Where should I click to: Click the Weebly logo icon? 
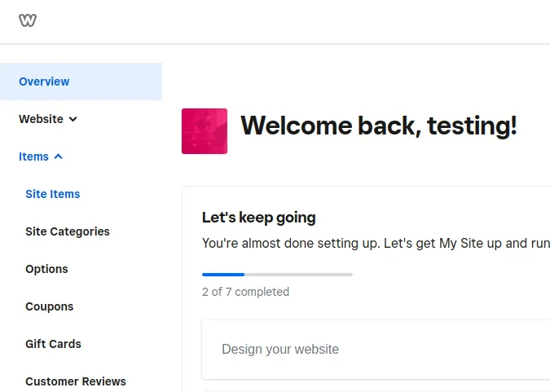[28, 20]
